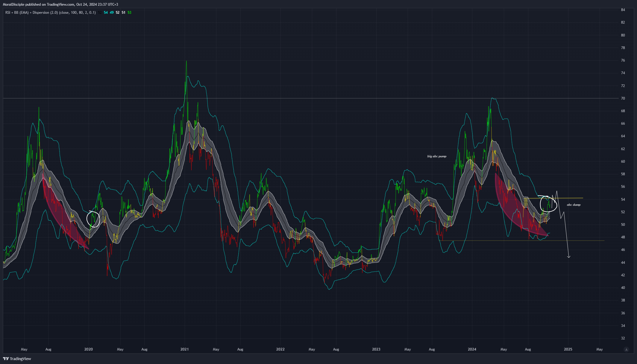Click the 62 level on price scale
Image resolution: width=637 pixels, height=364 pixels.
point(623,149)
